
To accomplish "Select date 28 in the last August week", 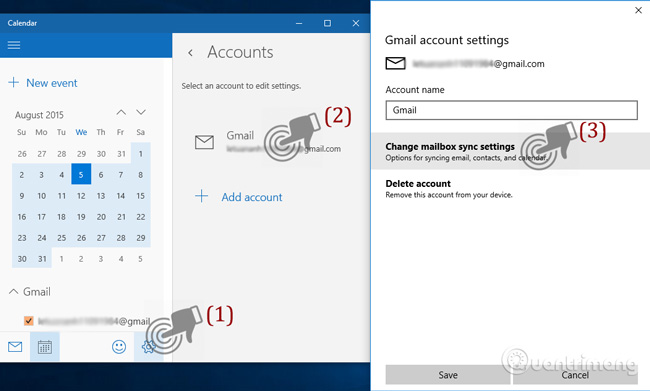I will (x=121, y=238).
